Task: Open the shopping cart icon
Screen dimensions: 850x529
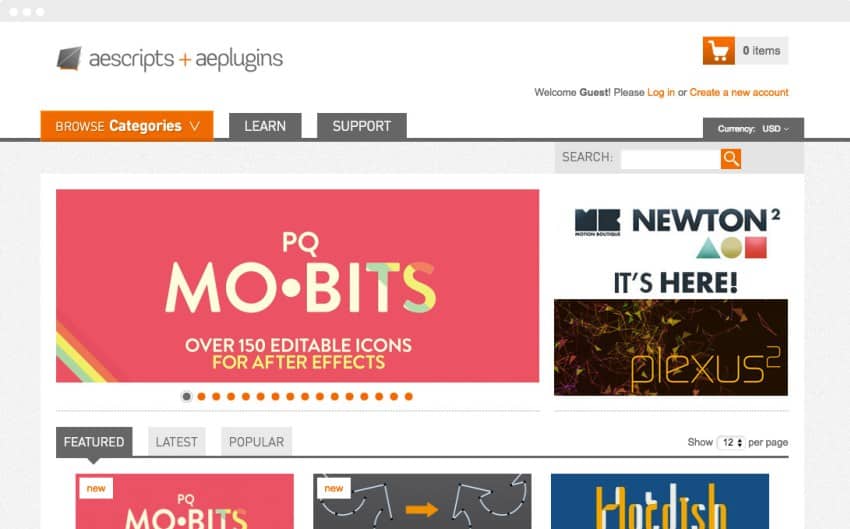Action: tap(719, 50)
